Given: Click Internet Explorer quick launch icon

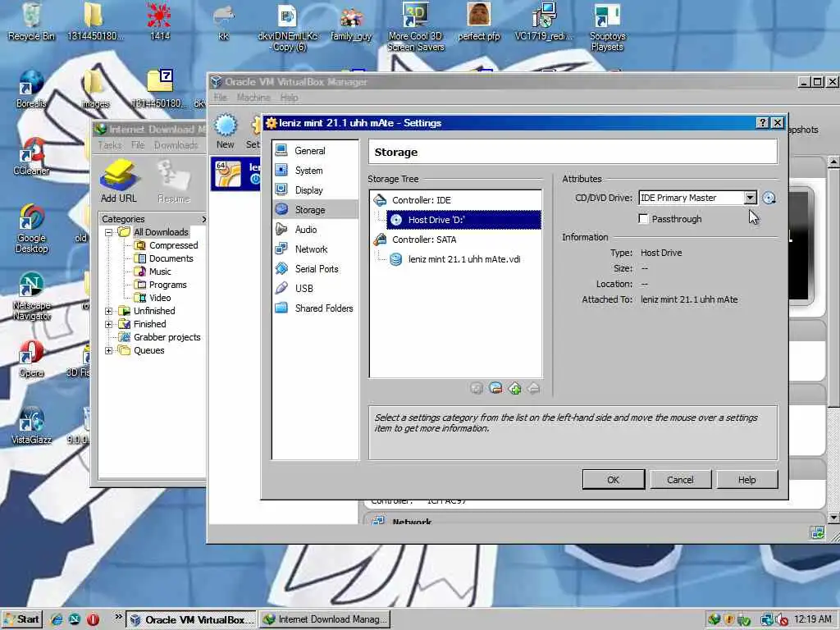Looking at the screenshot, I should [57, 620].
